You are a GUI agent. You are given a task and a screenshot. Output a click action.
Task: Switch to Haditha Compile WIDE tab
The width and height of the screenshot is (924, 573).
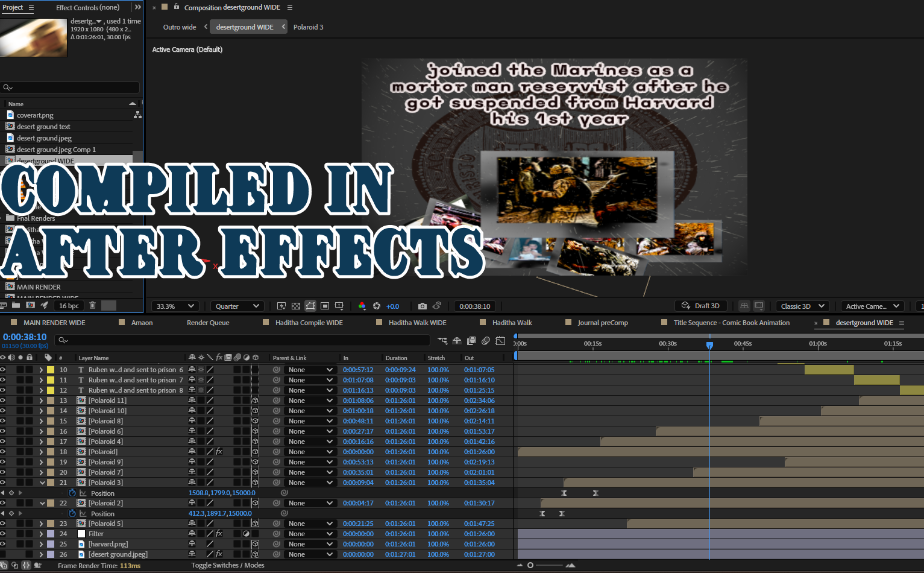pyautogui.click(x=309, y=323)
